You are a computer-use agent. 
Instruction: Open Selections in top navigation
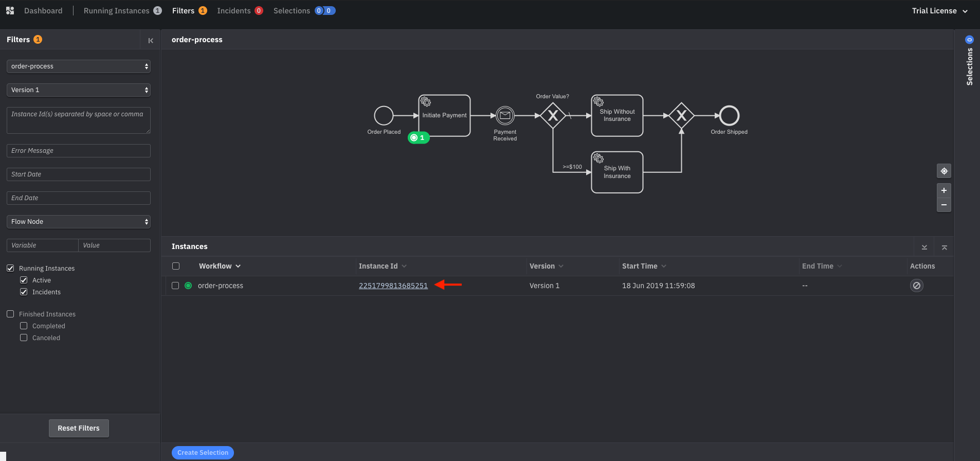coord(304,11)
